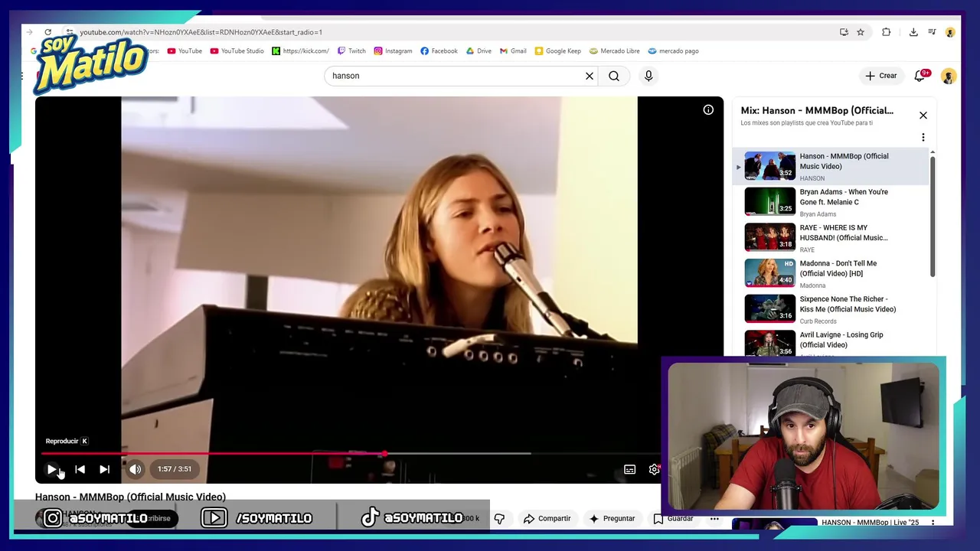Open the Gmail bookmark
Viewport: 980px width, 551px height.
(513, 51)
